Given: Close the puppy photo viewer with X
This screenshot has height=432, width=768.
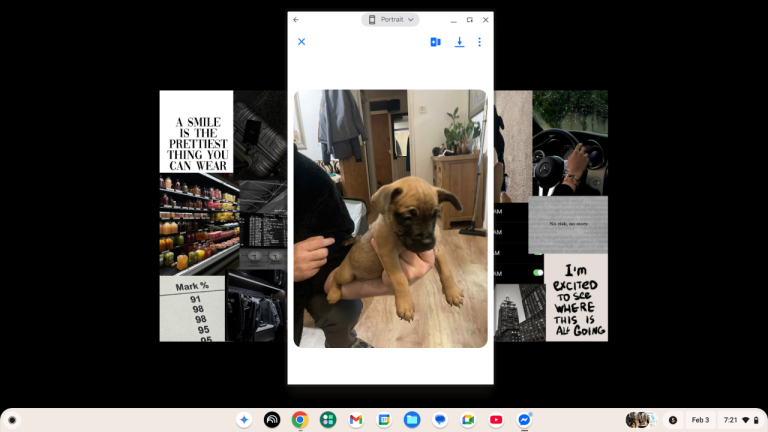Looking at the screenshot, I should [x=301, y=42].
